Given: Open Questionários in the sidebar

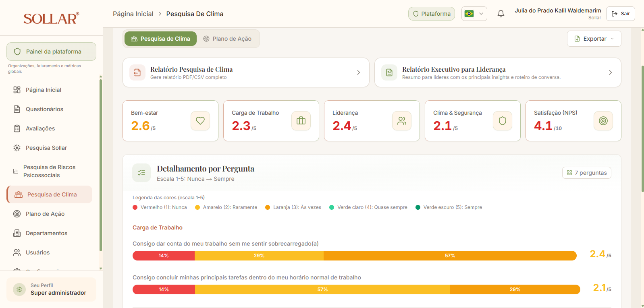Looking at the screenshot, I should [49, 109].
